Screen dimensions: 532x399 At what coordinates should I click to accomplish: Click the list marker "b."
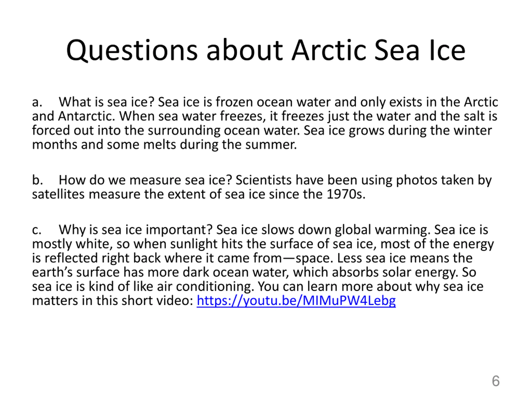coord(38,180)
